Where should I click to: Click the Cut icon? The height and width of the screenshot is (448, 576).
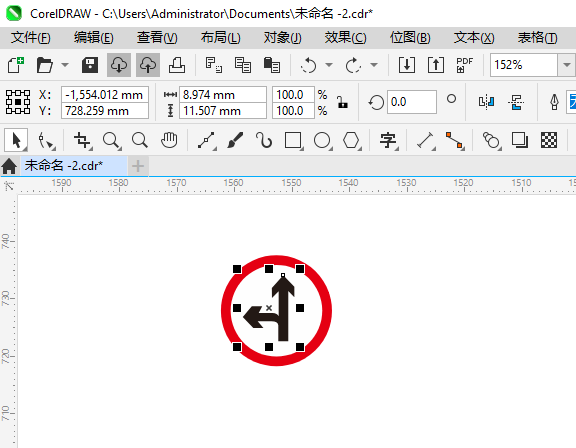pos(213,65)
